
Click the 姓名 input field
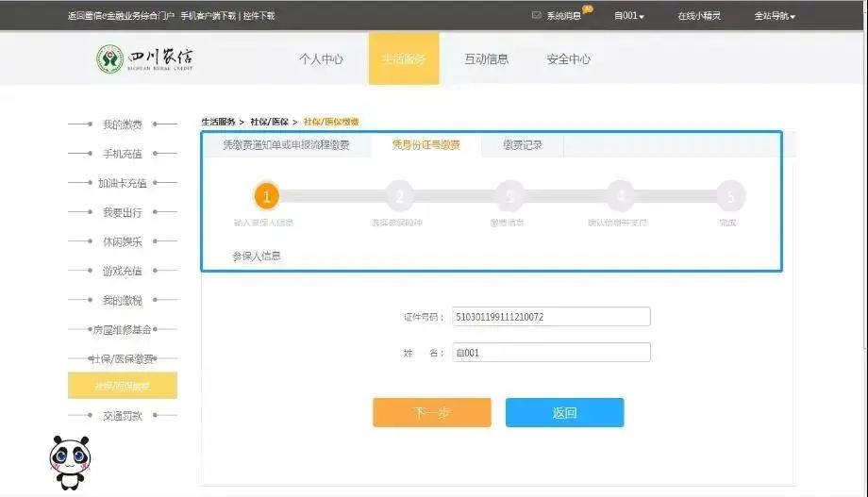point(551,353)
